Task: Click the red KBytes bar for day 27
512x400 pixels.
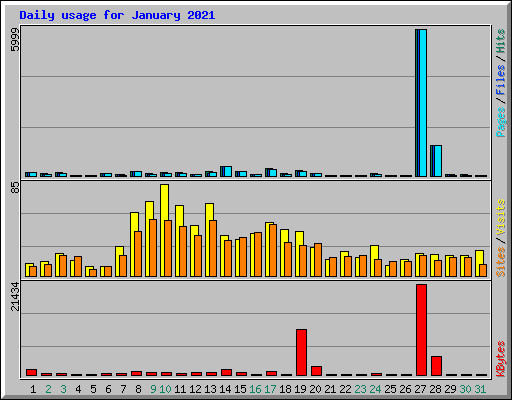Action: (x=421, y=330)
